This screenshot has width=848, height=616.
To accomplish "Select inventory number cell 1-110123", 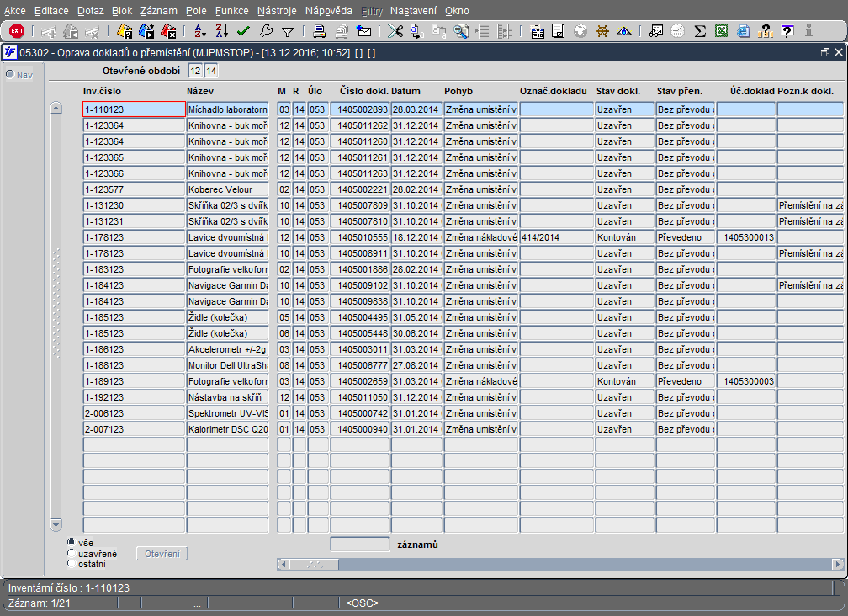I will (x=134, y=109).
